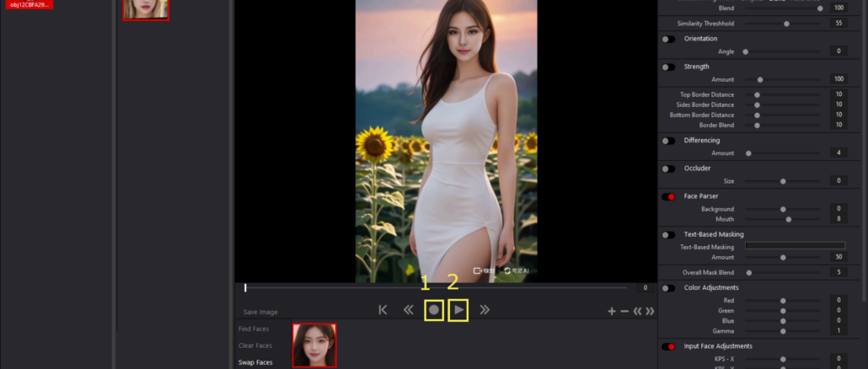868x369 pixels.
Task: Select the found face thumbnail below the timeline
Action: coord(314,345)
